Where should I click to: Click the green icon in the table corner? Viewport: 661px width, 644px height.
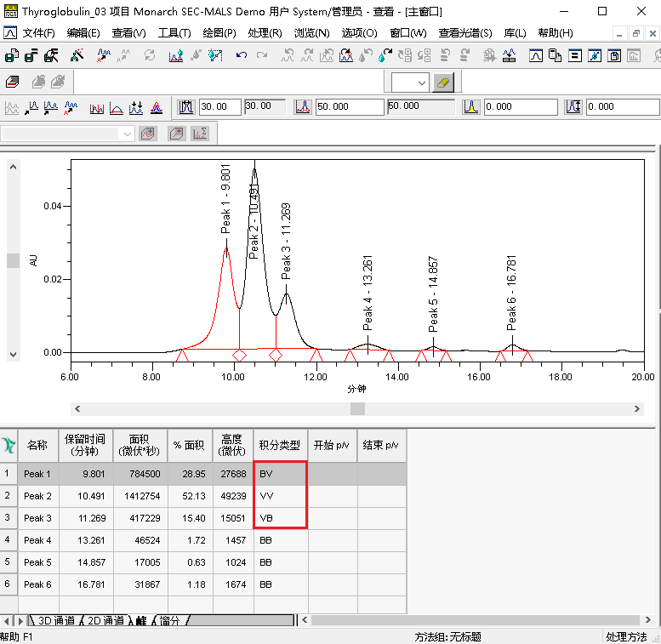point(9,445)
